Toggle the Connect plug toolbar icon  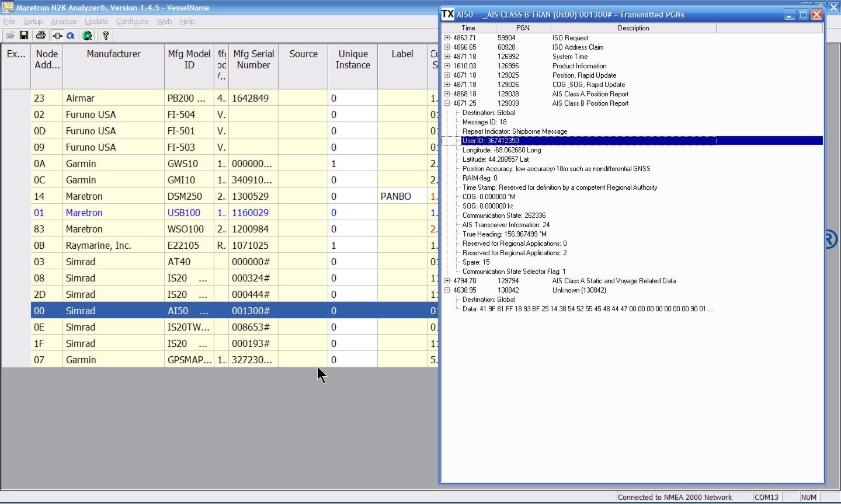click(x=57, y=36)
